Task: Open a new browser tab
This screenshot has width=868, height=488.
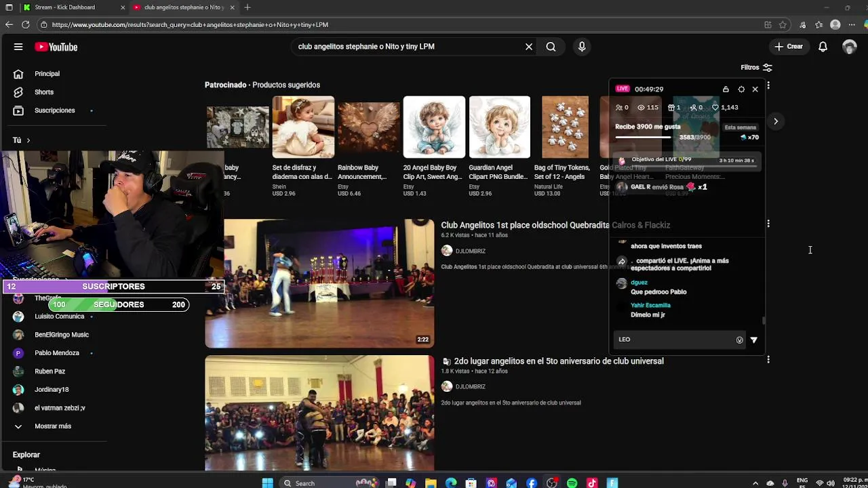Action: coord(248,7)
